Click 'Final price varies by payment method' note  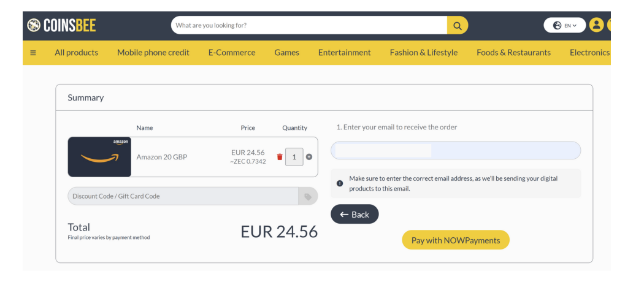pos(109,238)
